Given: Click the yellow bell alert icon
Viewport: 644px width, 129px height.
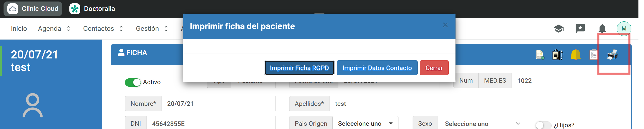Looking at the screenshot, I should [575, 55].
